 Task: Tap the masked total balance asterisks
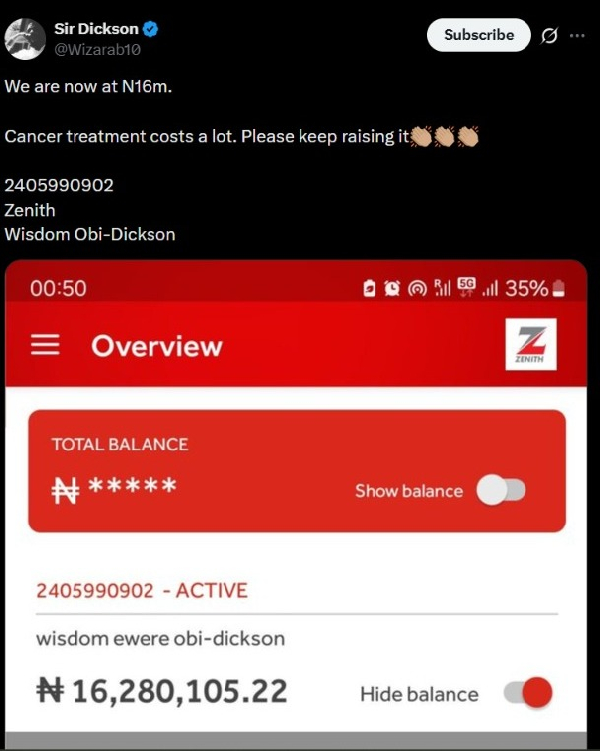133,485
